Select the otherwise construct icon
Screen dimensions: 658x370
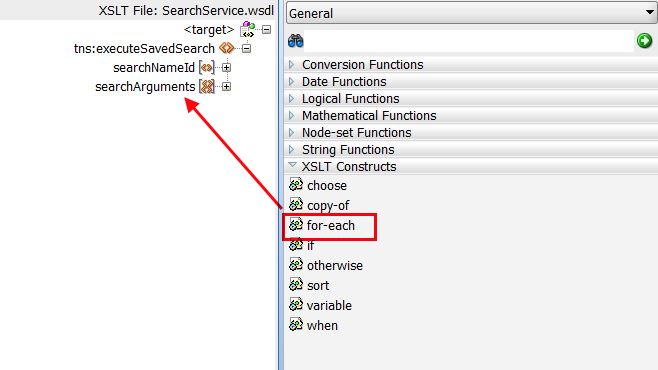pyautogui.click(x=296, y=264)
